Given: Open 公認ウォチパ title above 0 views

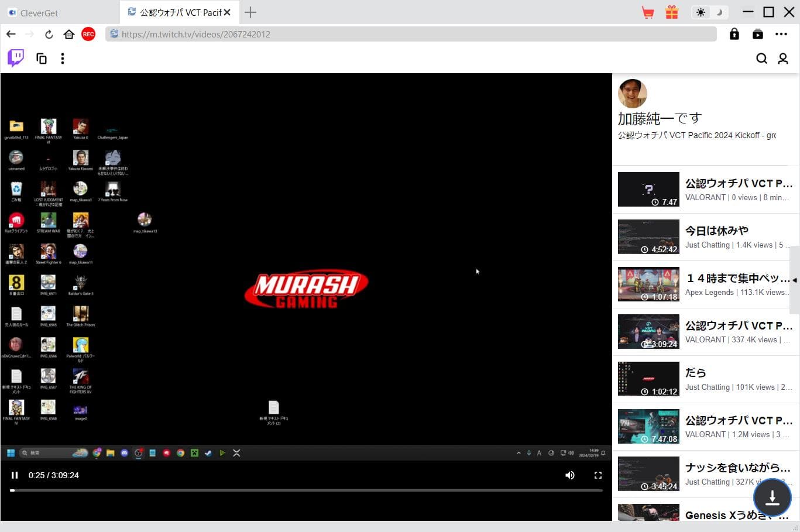Looking at the screenshot, I should tap(739, 183).
